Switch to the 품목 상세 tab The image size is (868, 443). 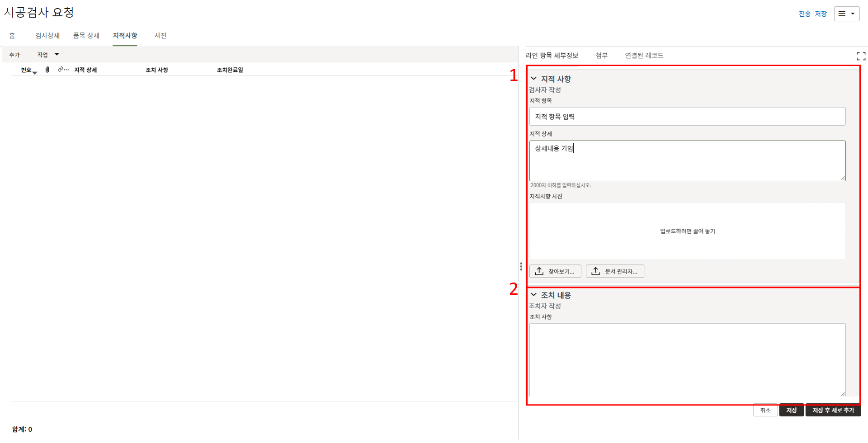coord(86,35)
